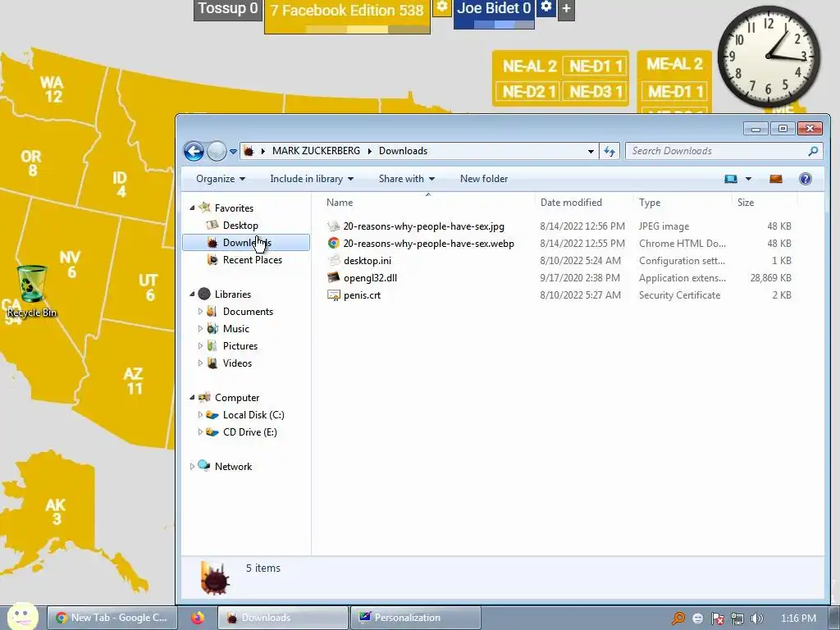Click the Action Center flag tray icon
840x630 pixels.
point(717,619)
